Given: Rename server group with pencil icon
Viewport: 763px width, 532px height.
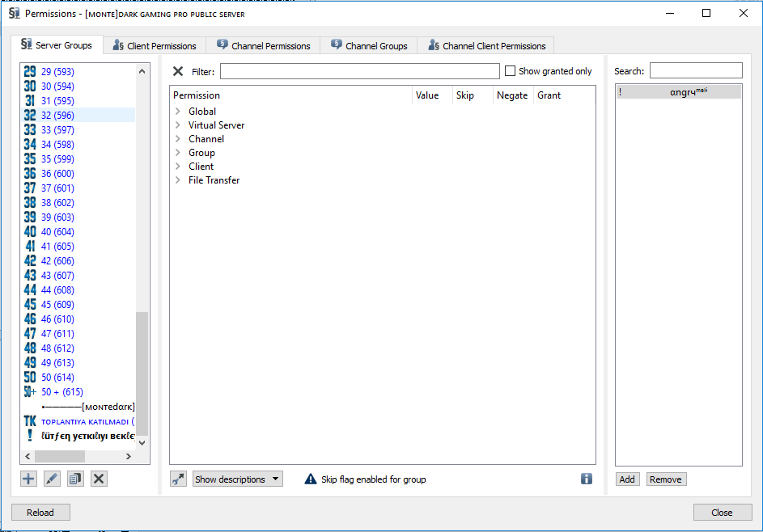Looking at the screenshot, I should pyautogui.click(x=52, y=479).
